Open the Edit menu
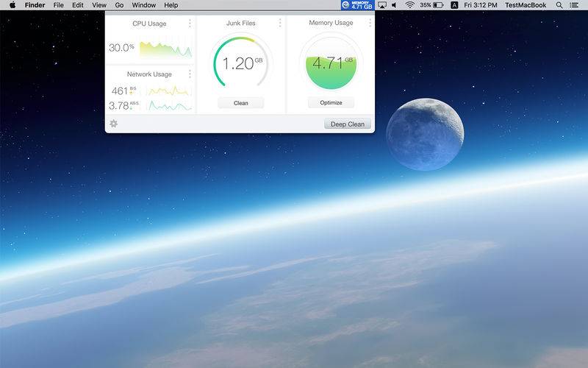This screenshot has width=588, height=368. (78, 5)
